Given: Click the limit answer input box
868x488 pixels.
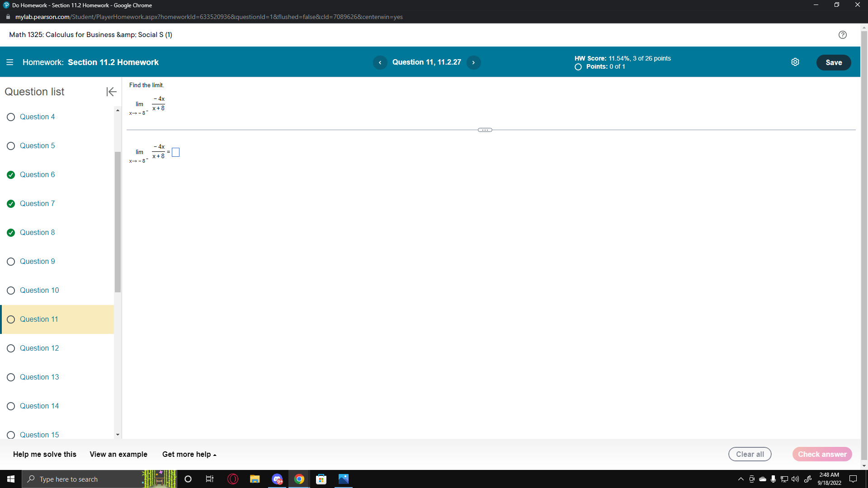Looking at the screenshot, I should [176, 153].
